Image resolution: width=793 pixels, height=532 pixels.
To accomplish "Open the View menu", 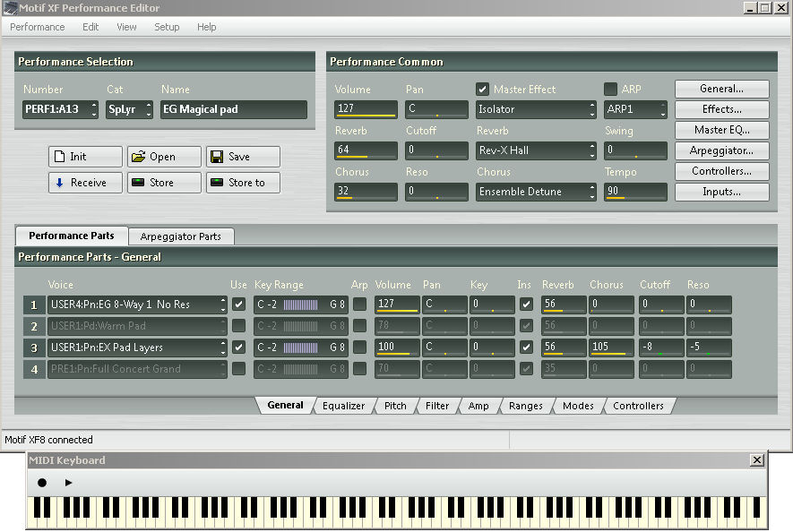I will (126, 27).
